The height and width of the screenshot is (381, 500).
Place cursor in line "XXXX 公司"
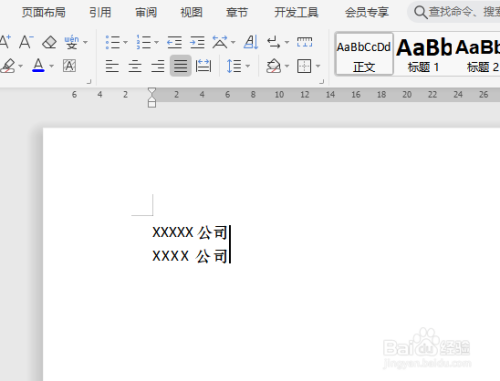click(x=190, y=256)
